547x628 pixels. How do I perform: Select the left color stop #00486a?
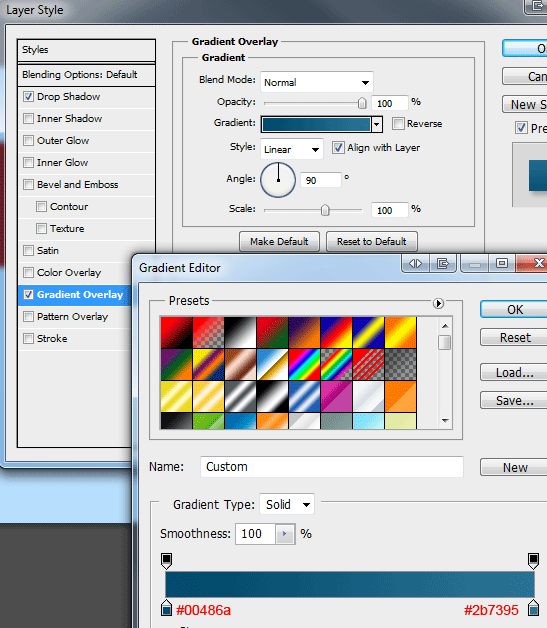pyautogui.click(x=167, y=608)
